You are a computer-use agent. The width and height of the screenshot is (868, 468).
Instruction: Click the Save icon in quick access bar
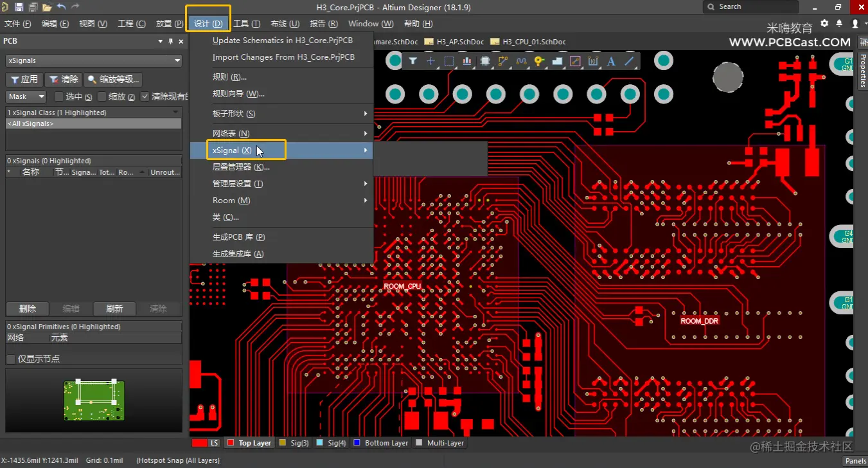[19, 7]
